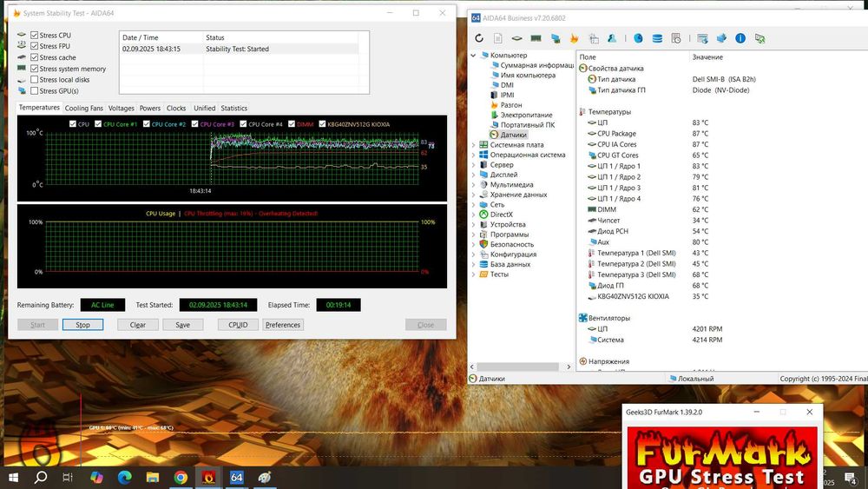Screen dimensions: 868x489
Task: Enable Stress local disks checkbox
Action: 35,80
